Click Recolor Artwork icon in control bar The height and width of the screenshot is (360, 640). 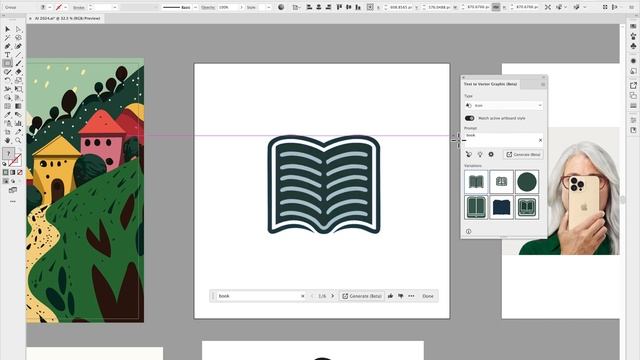point(281,7)
